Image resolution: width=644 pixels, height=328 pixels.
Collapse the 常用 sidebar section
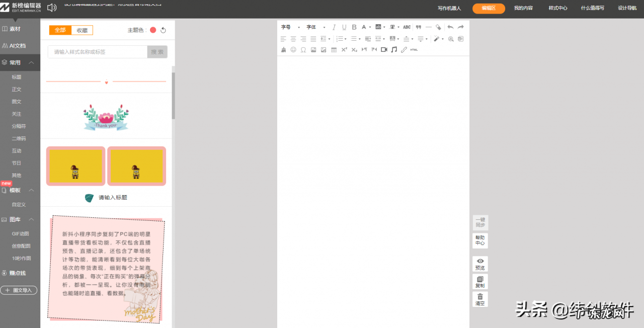coord(31,63)
